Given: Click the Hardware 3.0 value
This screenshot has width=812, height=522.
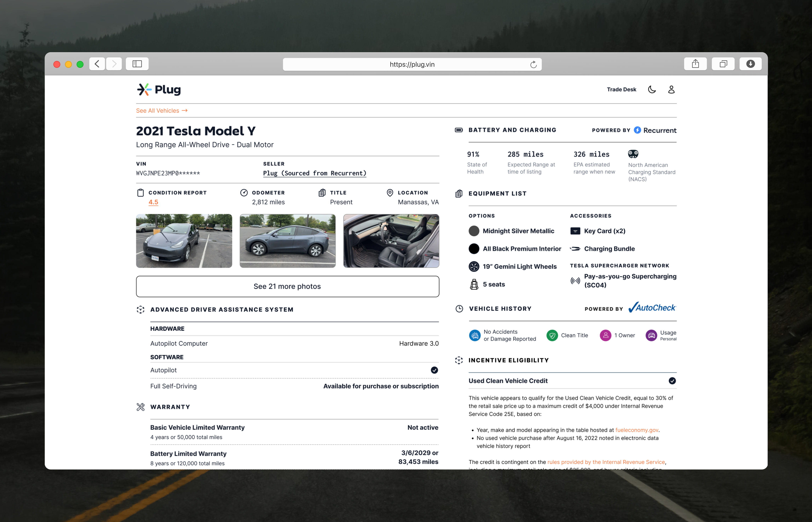Looking at the screenshot, I should (419, 343).
